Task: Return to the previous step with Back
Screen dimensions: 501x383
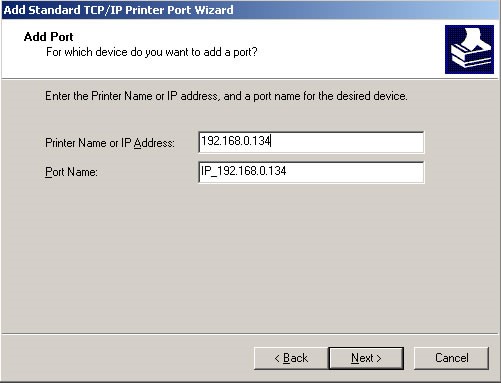Action: [291, 358]
